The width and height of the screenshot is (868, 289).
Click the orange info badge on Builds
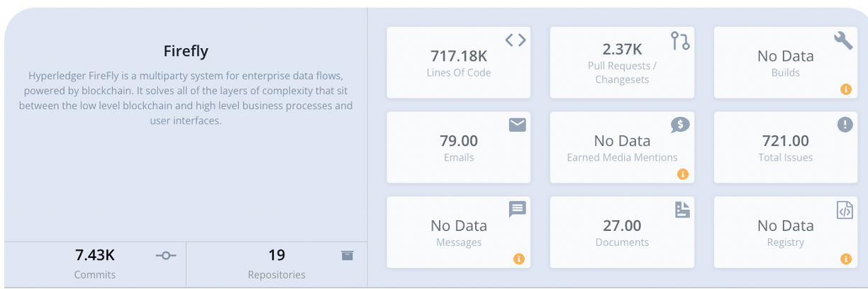(845, 89)
